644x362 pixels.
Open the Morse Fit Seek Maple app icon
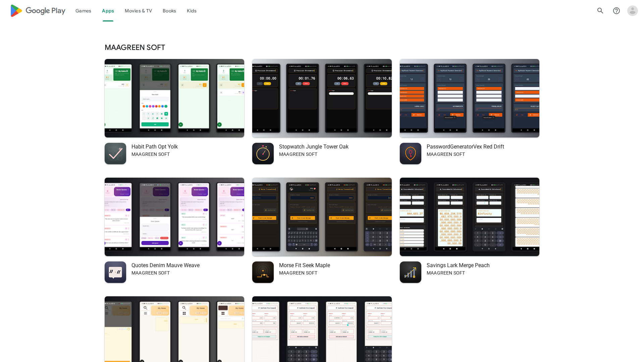coord(263,272)
